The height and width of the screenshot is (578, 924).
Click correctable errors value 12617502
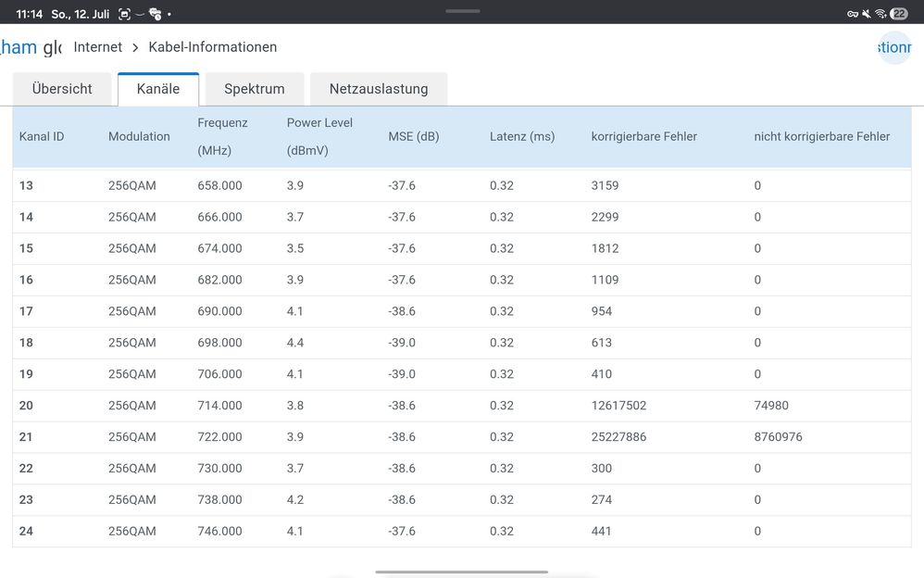[x=618, y=406]
